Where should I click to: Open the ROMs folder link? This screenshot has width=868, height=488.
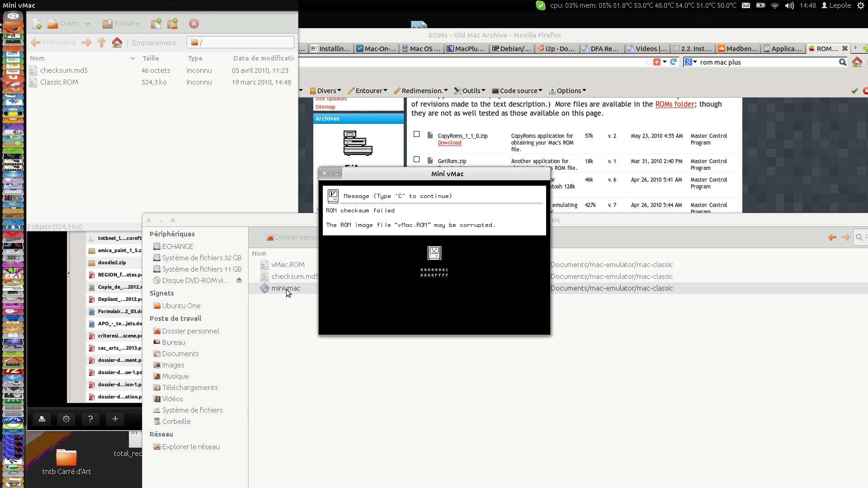pyautogui.click(x=675, y=104)
